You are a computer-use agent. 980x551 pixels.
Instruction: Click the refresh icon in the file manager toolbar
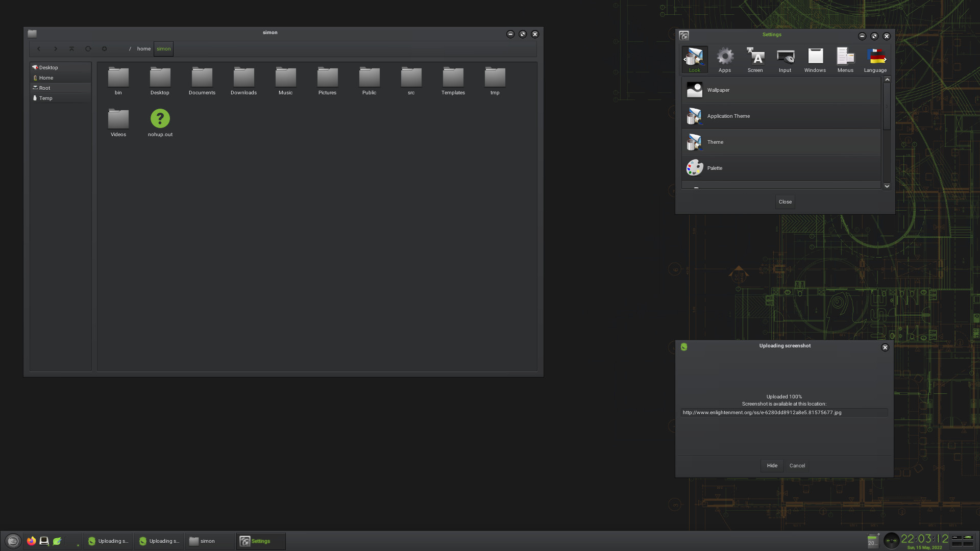click(88, 48)
